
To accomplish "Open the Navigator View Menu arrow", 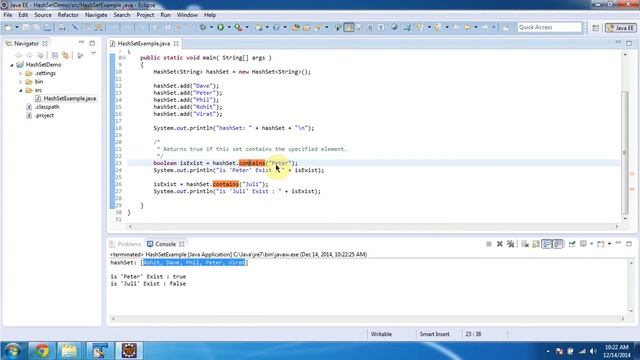I will click(93, 54).
